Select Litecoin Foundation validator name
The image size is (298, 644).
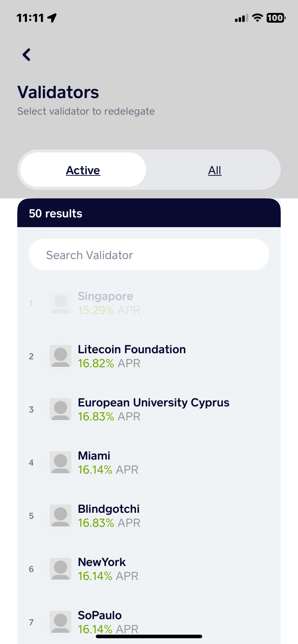tap(132, 349)
